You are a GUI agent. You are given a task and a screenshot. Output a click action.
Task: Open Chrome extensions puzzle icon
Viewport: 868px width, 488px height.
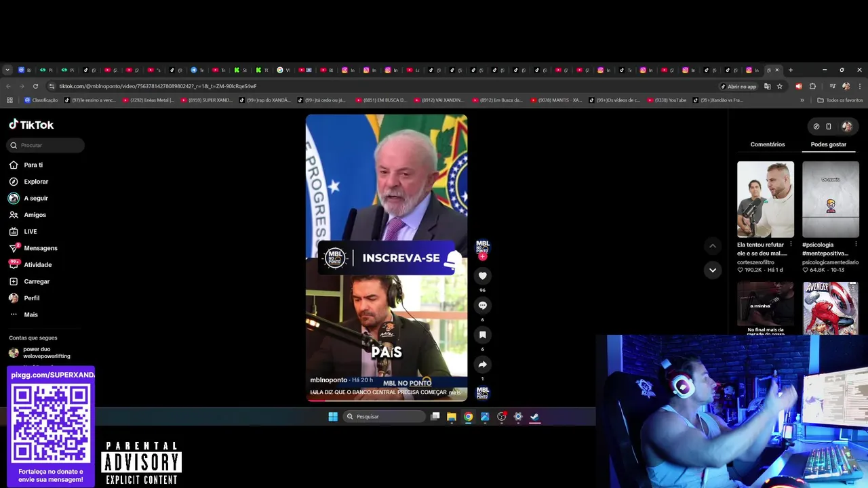(x=812, y=86)
